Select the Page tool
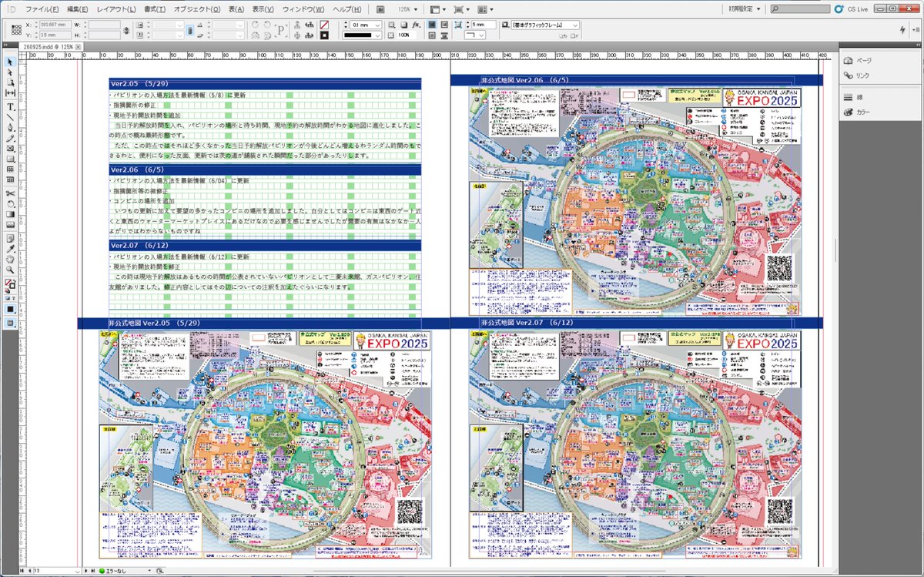 coord(10,82)
